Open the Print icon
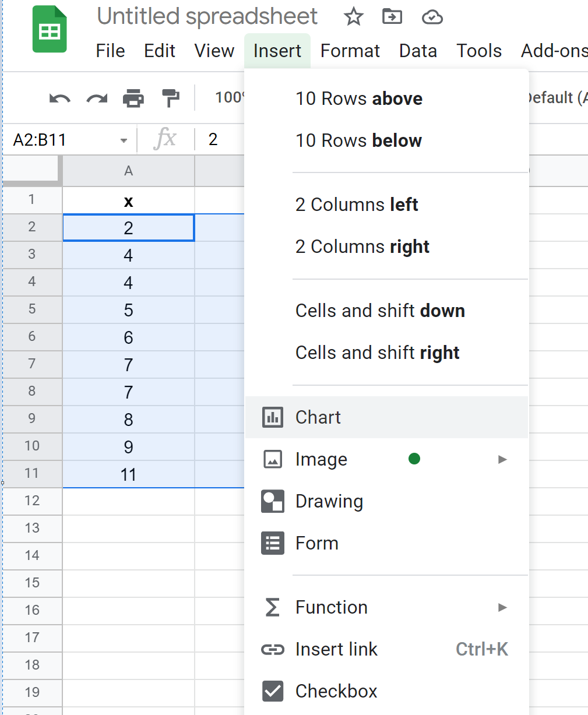Image resolution: width=588 pixels, height=715 pixels. click(x=133, y=98)
